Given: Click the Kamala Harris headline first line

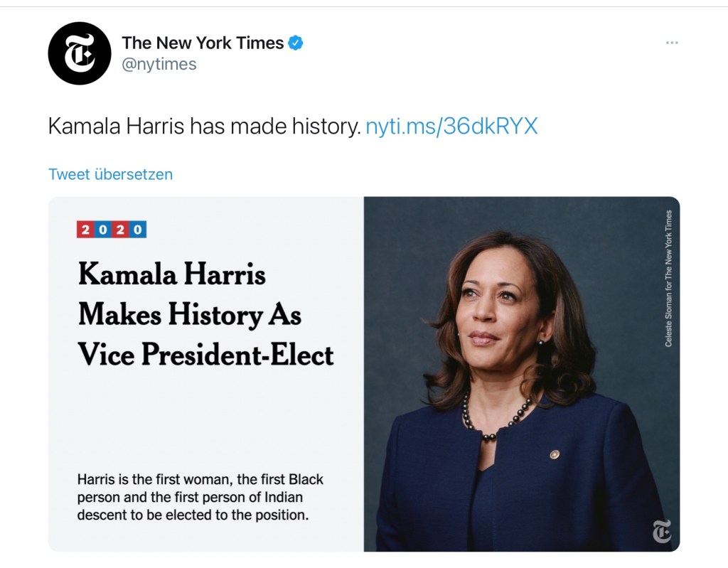Looking at the screenshot, I should pos(171,274).
